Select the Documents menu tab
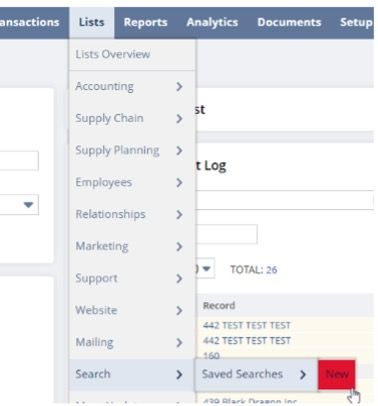378x406 pixels. point(289,22)
